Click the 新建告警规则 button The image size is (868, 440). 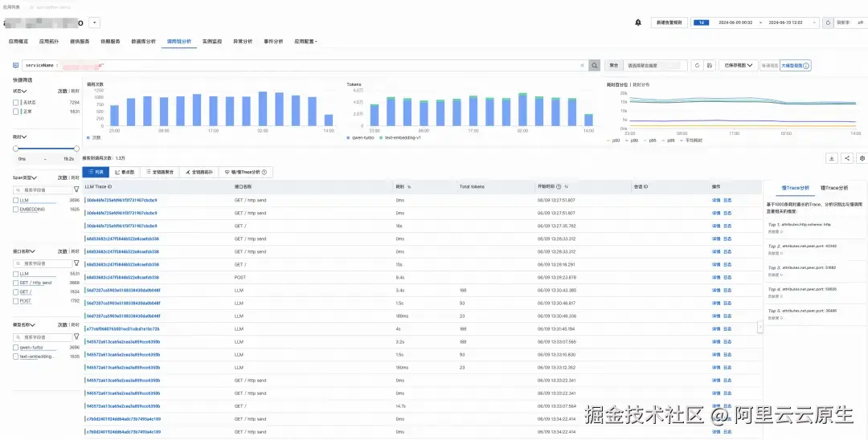pos(669,22)
